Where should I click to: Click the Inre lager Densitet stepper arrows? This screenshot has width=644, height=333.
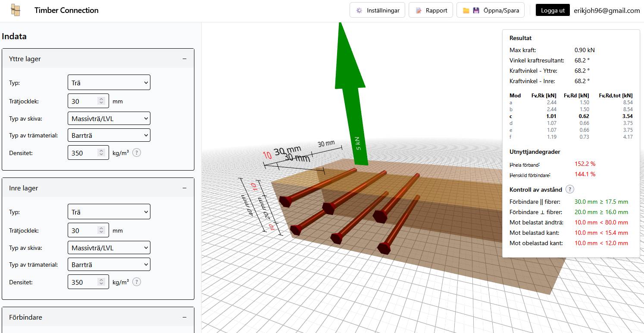tap(101, 282)
